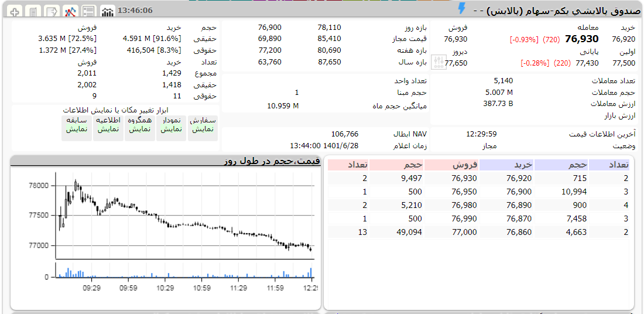Screen dimensions: 644x314
Task: Click the trade count value 5,140
Action: [503, 81]
